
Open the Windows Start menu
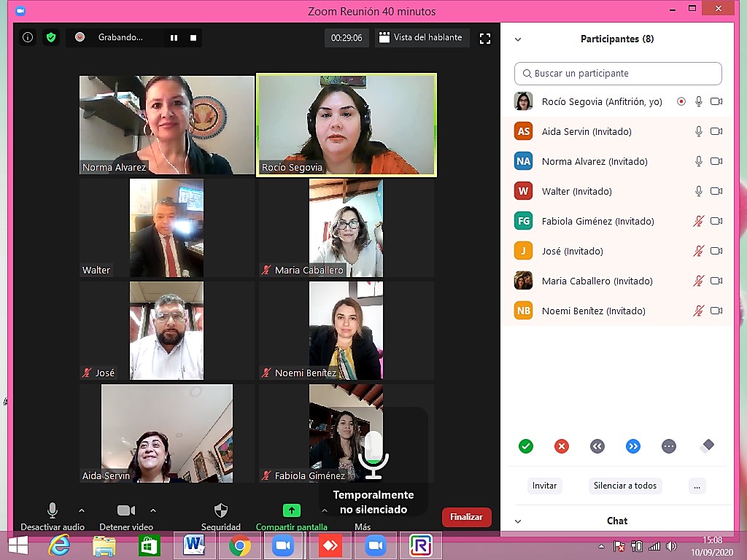tap(18, 545)
